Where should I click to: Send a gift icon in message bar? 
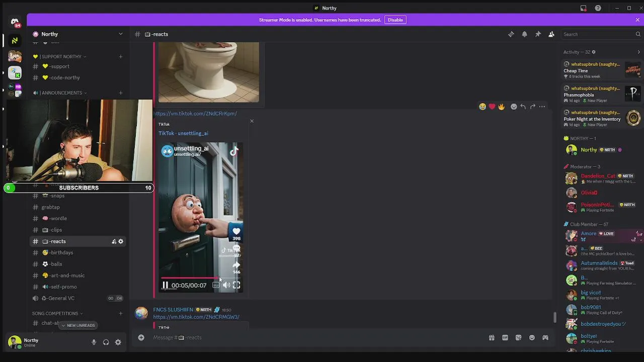pyautogui.click(x=492, y=337)
